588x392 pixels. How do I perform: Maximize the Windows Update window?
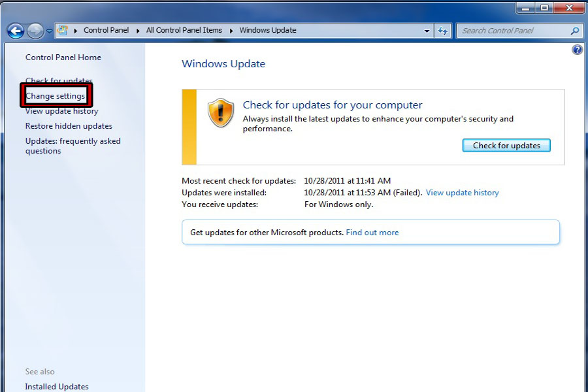544,8
